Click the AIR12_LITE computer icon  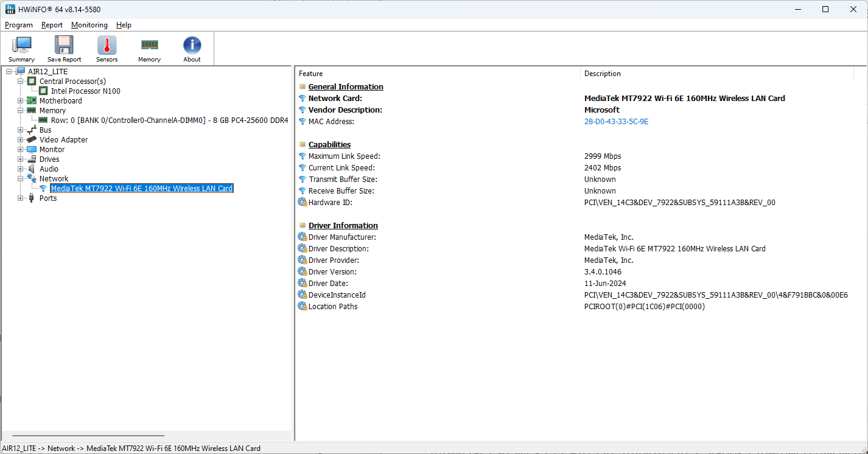pyautogui.click(x=21, y=72)
